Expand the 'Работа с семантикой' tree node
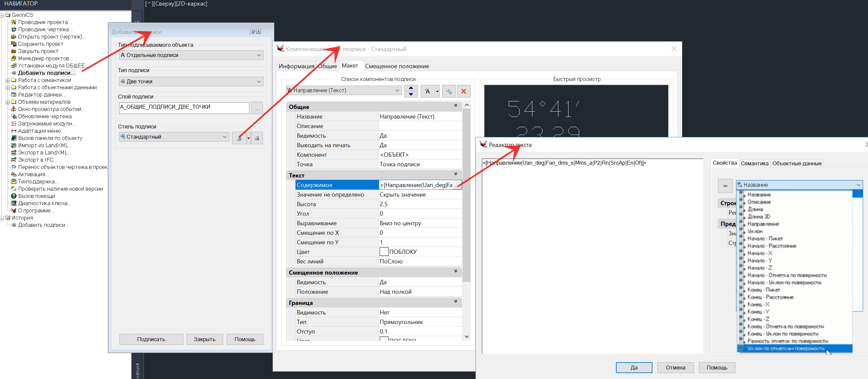Screen dimensions: 868x379 click(8, 80)
